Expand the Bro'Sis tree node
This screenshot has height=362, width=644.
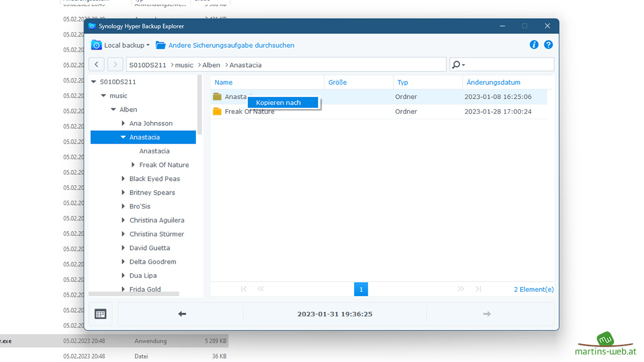[x=123, y=206]
